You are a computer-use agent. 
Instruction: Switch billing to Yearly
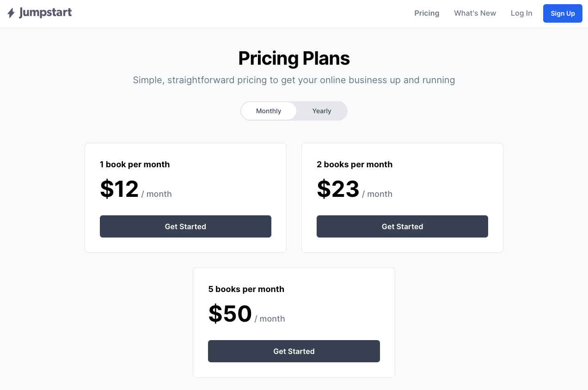pyautogui.click(x=322, y=111)
